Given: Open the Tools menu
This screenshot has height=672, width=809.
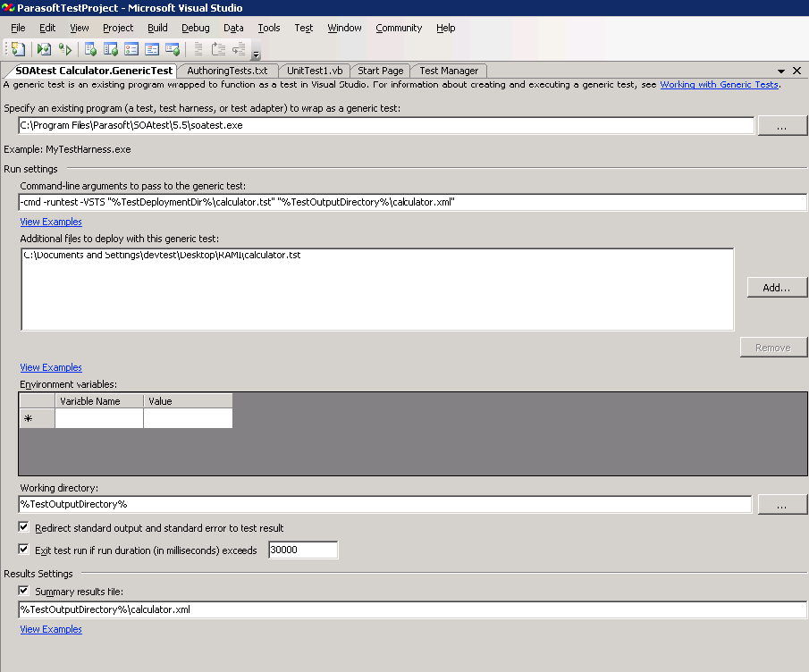Looking at the screenshot, I should (269, 28).
